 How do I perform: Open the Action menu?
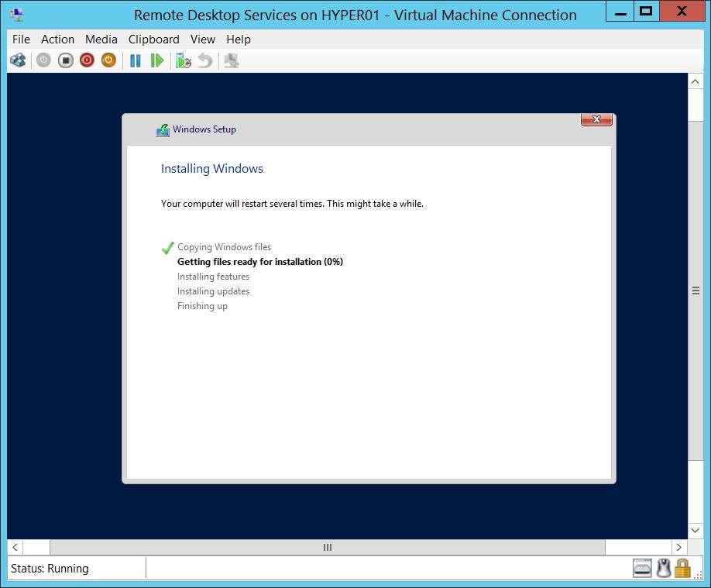(x=57, y=40)
